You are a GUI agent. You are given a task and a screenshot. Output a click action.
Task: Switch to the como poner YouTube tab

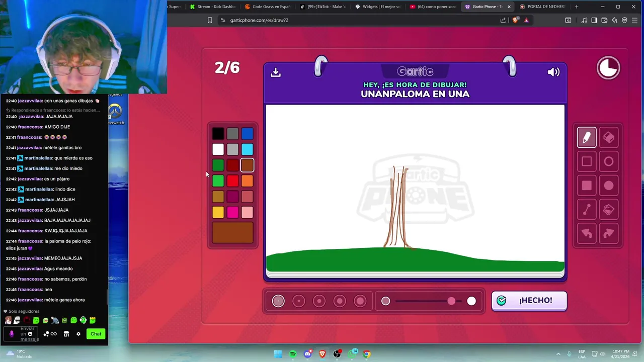coord(432,7)
